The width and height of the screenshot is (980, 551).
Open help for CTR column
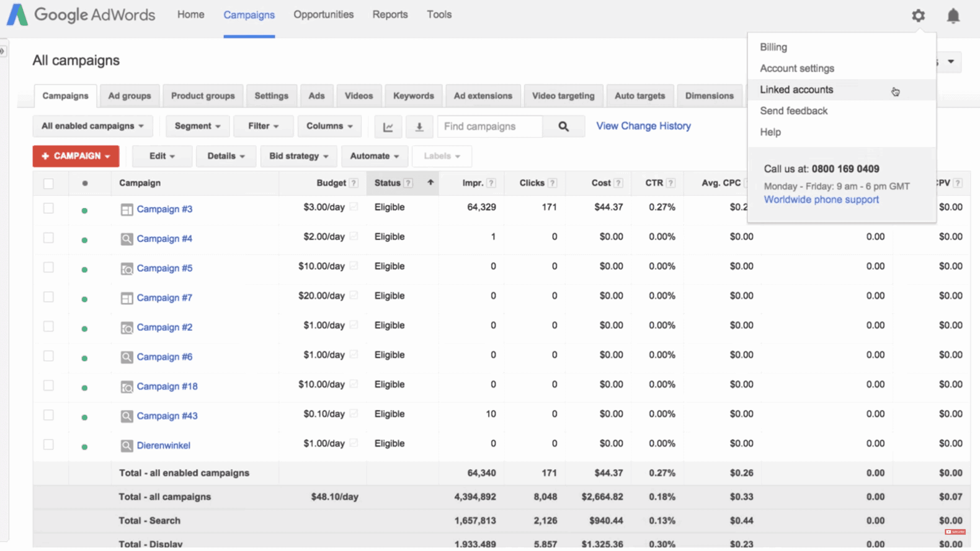point(671,183)
